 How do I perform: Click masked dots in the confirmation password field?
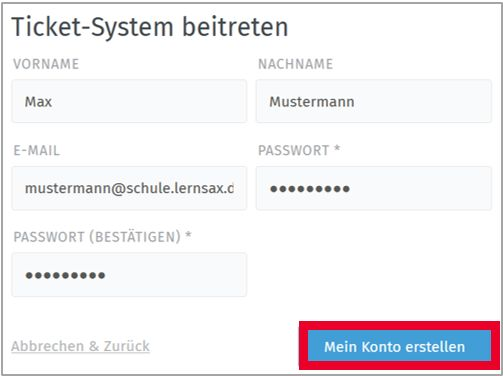(65, 275)
